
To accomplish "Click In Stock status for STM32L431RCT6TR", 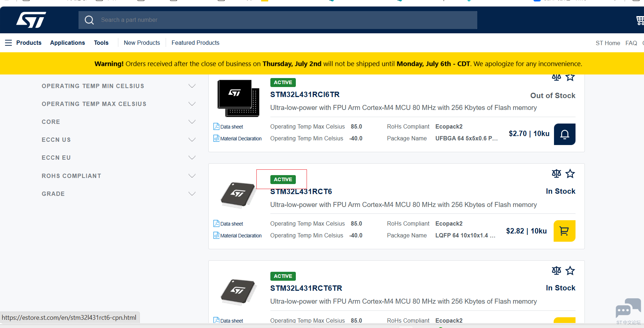I will pyautogui.click(x=560, y=288).
